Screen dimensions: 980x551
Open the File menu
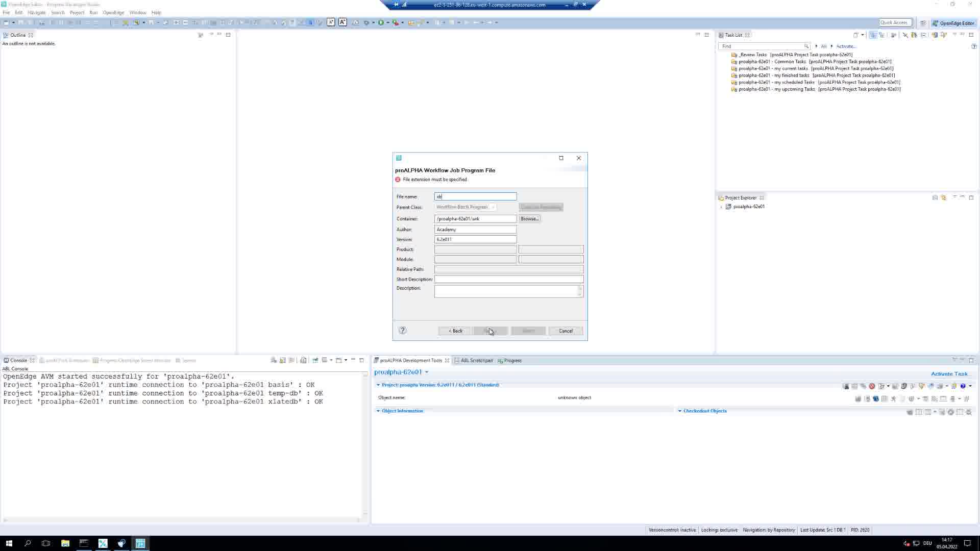[x=6, y=13]
